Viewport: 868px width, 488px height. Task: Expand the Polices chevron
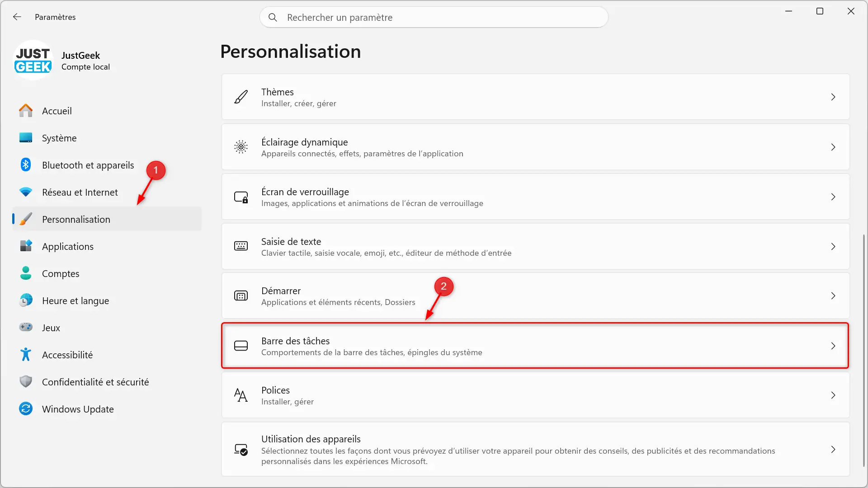833,395
